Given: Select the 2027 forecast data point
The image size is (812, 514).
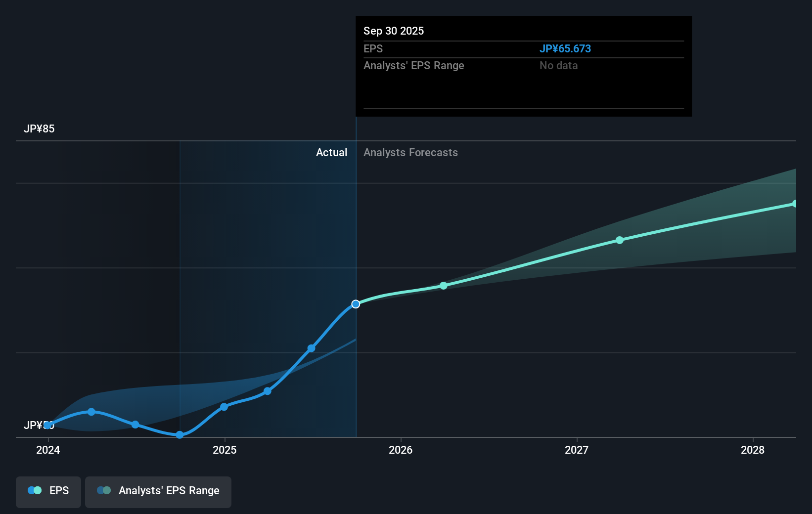Looking at the screenshot, I should pyautogui.click(x=620, y=240).
